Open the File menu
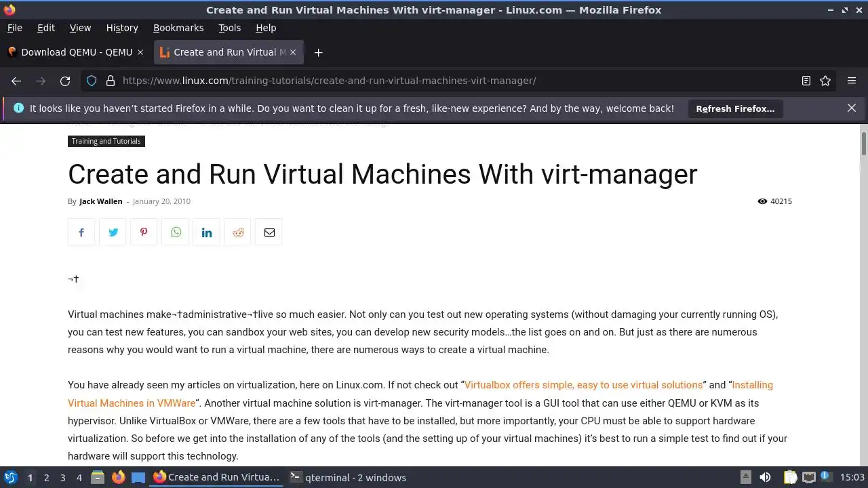 coord(14,28)
